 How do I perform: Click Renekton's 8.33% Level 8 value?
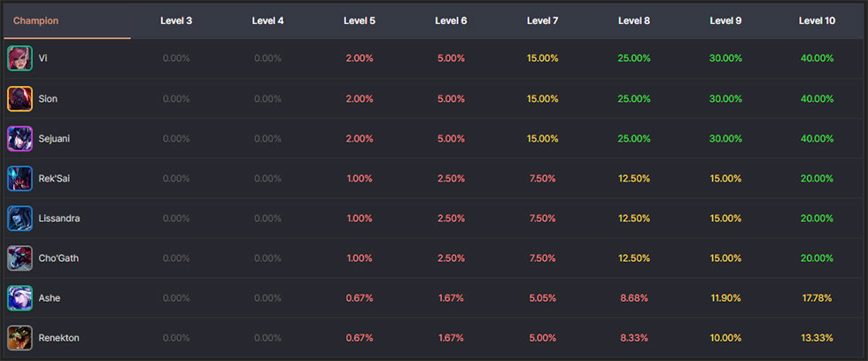(x=634, y=338)
